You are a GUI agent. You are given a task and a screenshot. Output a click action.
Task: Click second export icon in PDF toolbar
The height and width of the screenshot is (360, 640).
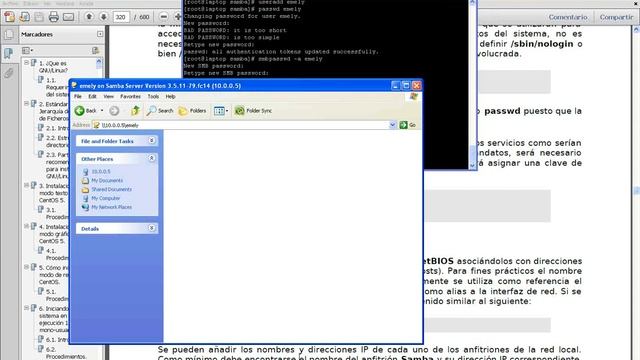point(24,17)
